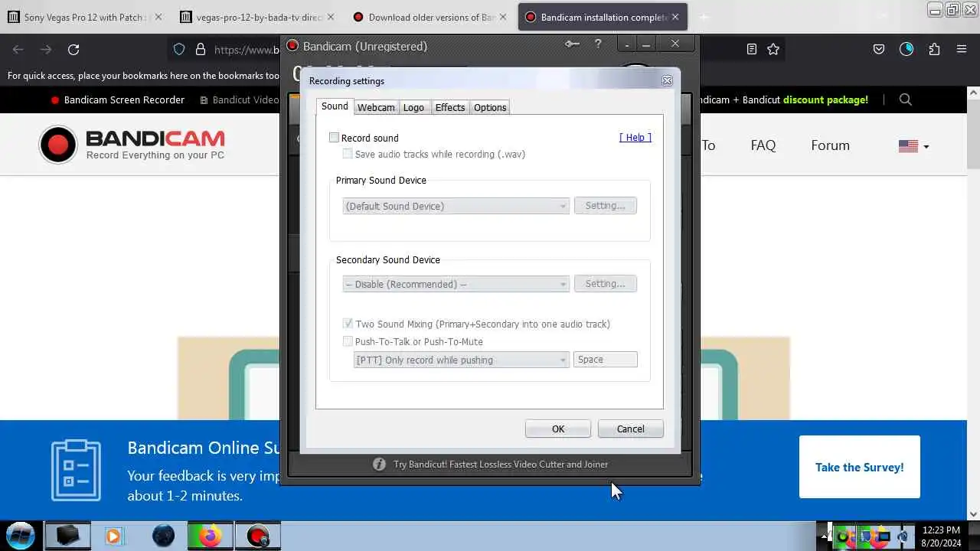
Task: Click the Space hotkey input field
Action: point(605,360)
